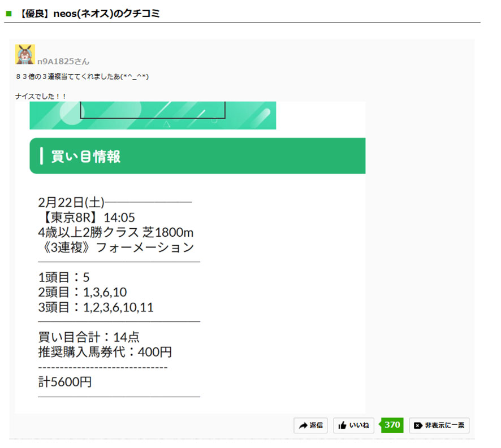Click the mint-green banner strip atop the image
501x448 pixels.
[153, 115]
